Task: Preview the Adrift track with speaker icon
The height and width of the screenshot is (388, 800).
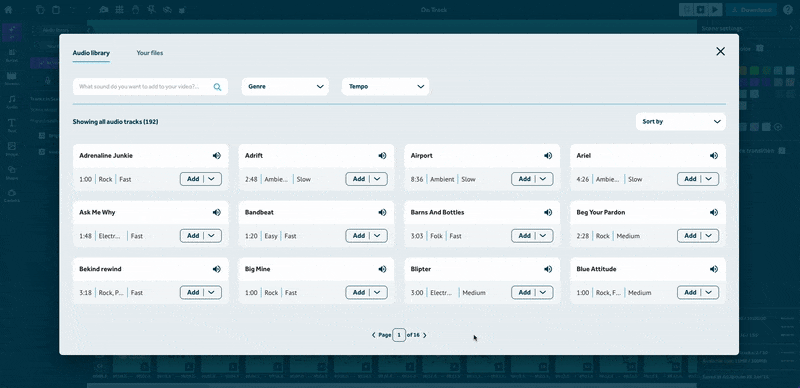Action: [382, 156]
